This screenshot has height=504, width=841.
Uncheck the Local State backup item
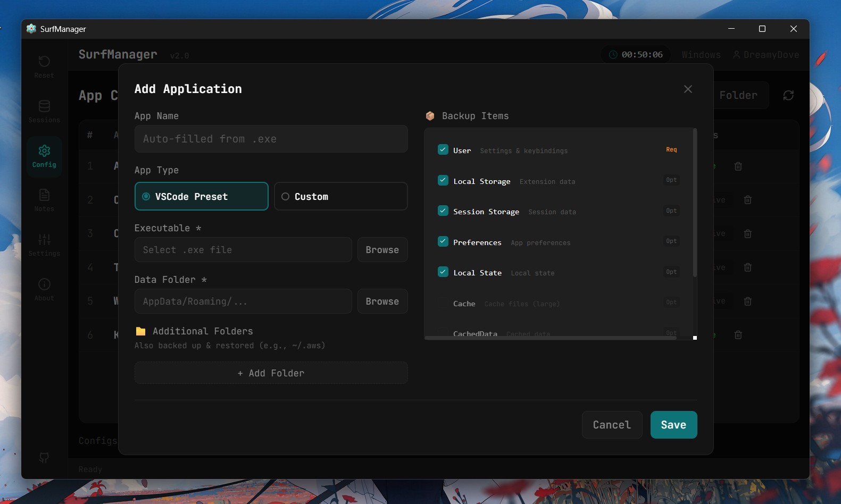pyautogui.click(x=443, y=272)
